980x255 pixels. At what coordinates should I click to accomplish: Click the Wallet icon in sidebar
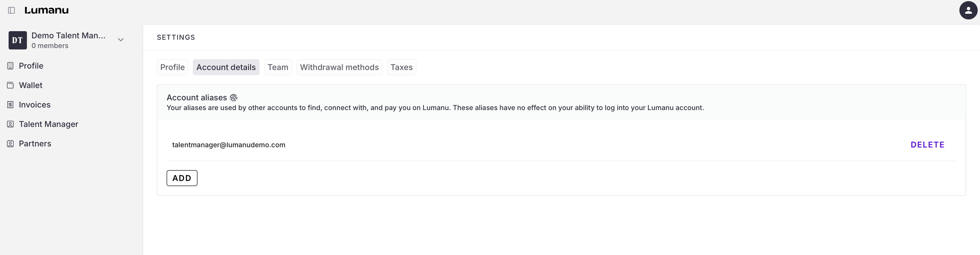pos(11,85)
